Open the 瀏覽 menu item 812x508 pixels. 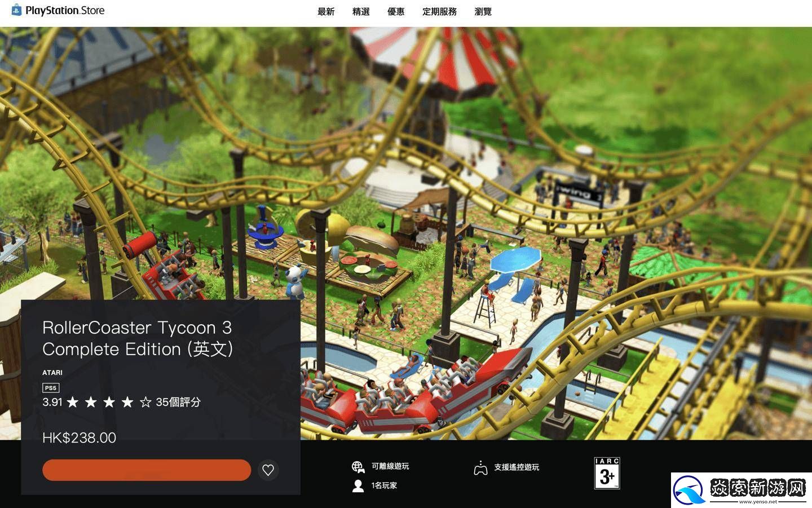(482, 11)
